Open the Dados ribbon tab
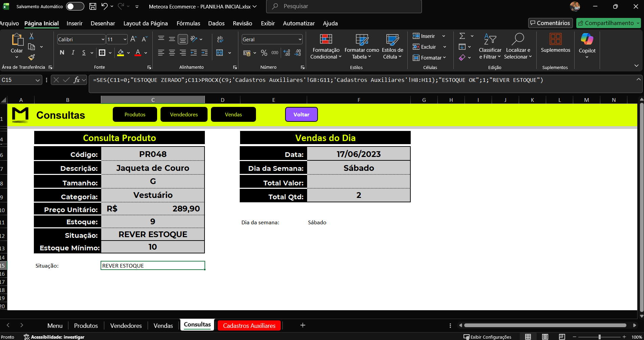The width and height of the screenshot is (644, 340). point(216,23)
